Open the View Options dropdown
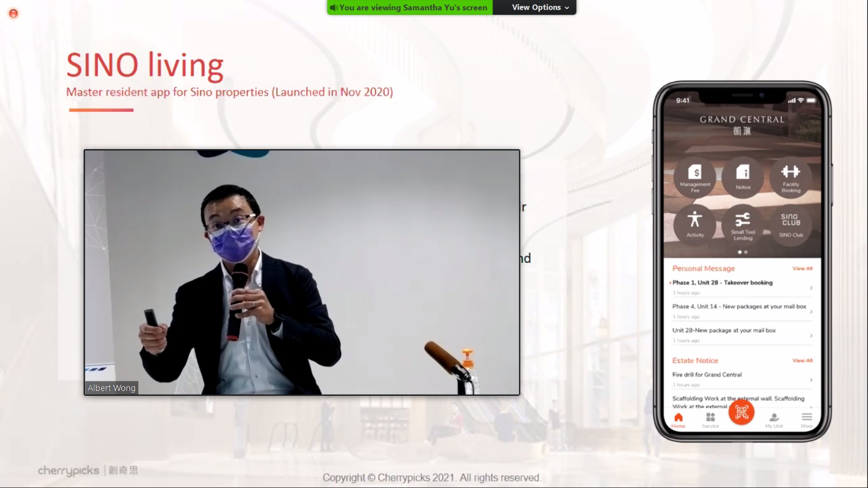The width and height of the screenshot is (868, 488). (x=540, y=7)
